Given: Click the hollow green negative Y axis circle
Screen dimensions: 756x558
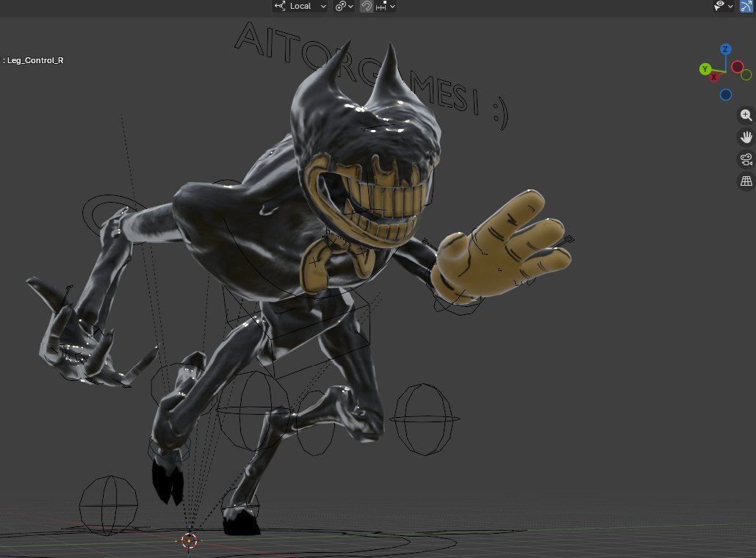Looking at the screenshot, I should pos(746,75).
